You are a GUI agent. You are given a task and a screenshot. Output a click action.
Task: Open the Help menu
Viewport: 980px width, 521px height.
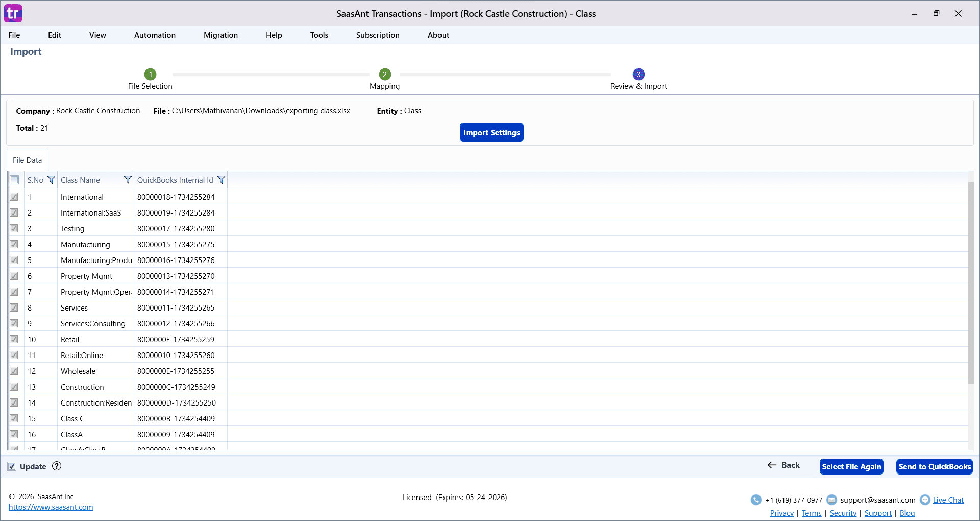[274, 35]
